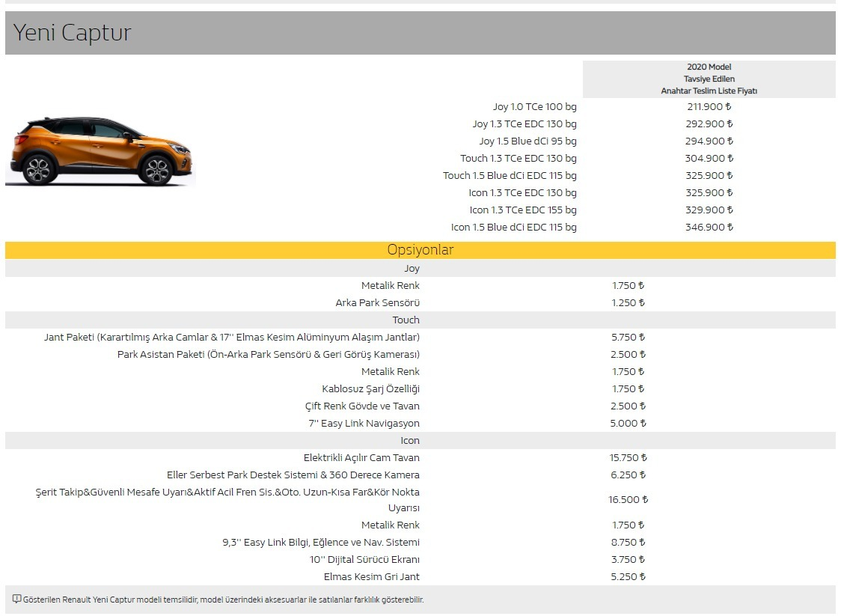844x616 pixels.
Task: Click the Touch 1.3 TCe EDC 130 bg label
Action: 519,159
